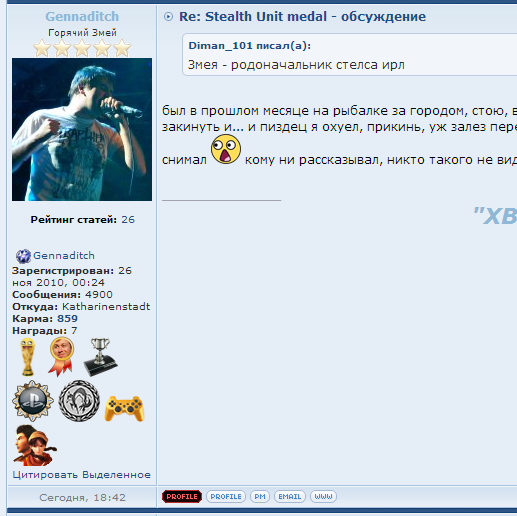This screenshot has width=517, height=516.
Task: Click quote header Diman_101 писал(а):
Action: (x=250, y=45)
